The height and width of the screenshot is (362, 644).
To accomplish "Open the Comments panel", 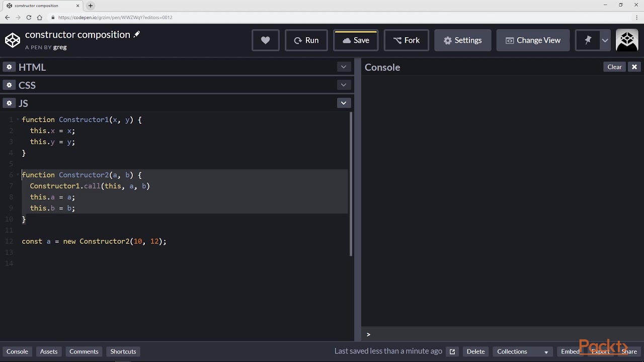I will 84,351.
